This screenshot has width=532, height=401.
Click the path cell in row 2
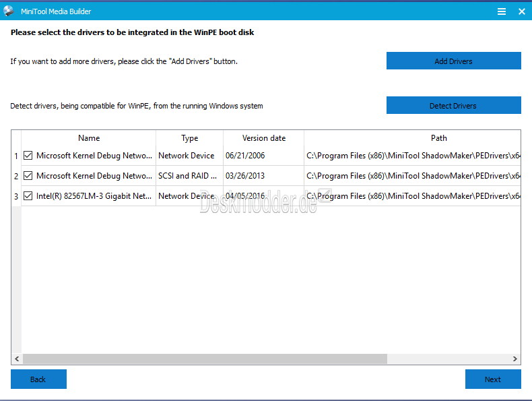point(412,175)
